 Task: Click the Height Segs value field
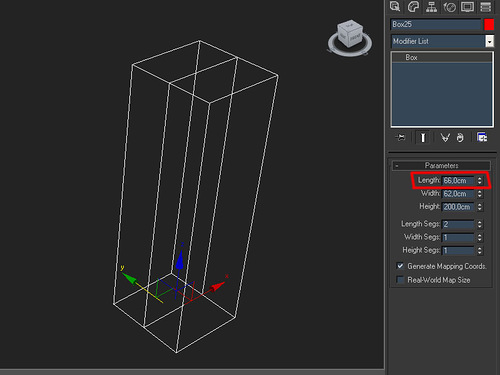458,250
